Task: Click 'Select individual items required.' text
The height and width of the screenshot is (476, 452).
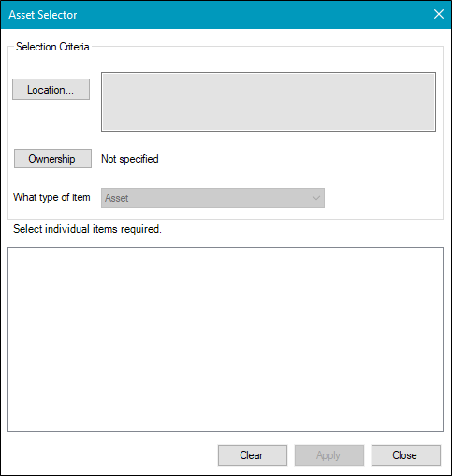Action: coord(87,229)
